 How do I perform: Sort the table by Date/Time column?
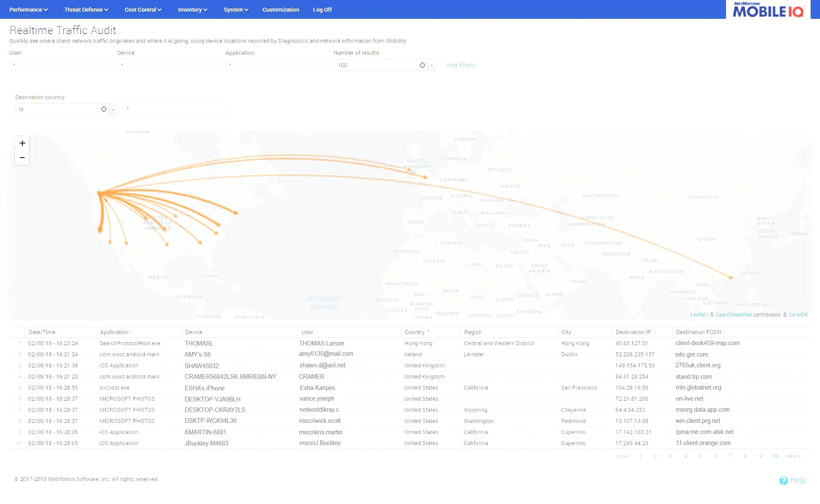tap(42, 332)
